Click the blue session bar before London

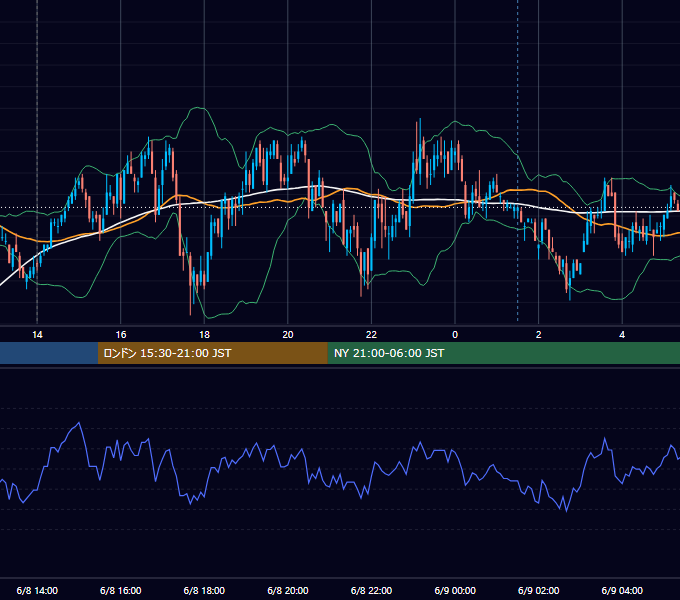point(49,353)
